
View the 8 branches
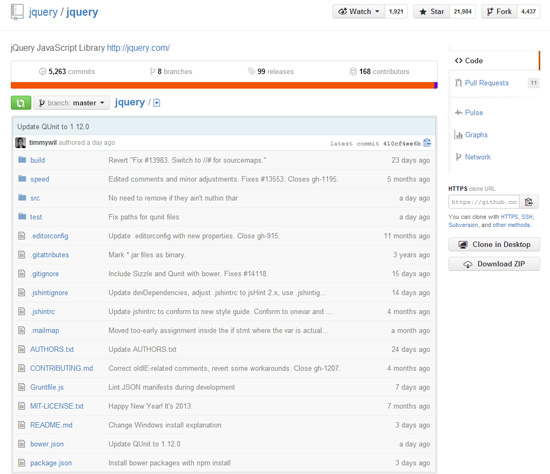[x=171, y=72]
